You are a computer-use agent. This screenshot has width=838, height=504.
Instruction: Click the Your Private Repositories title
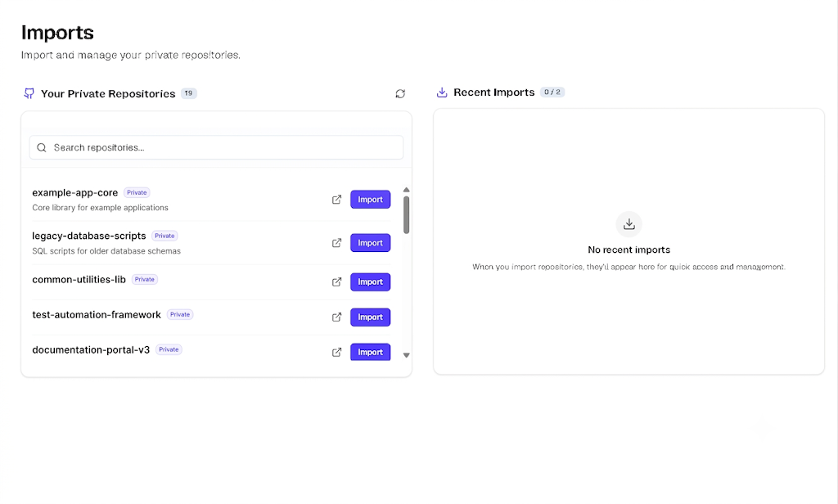[x=108, y=93]
